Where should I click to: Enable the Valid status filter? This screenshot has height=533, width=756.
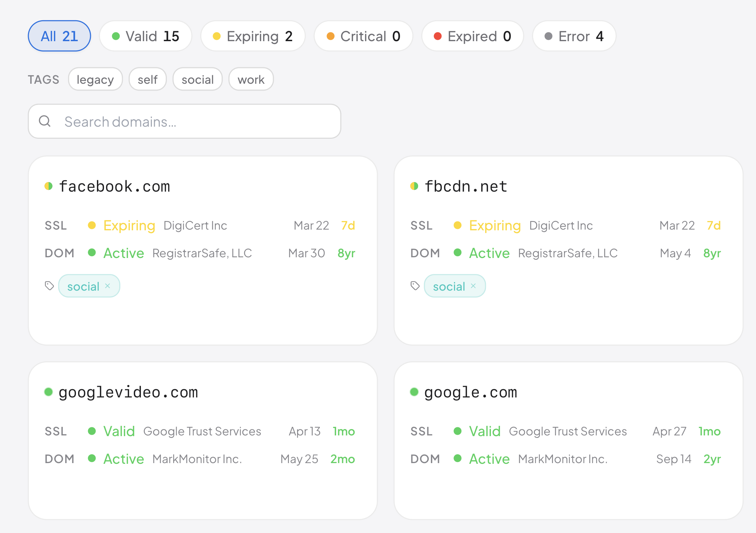[146, 36]
